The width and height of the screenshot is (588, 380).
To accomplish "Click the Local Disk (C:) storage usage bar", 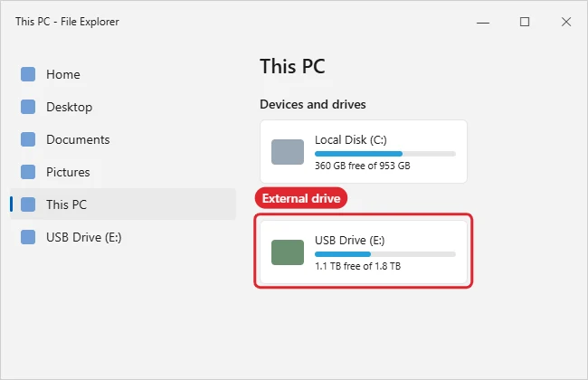I will tap(385, 154).
